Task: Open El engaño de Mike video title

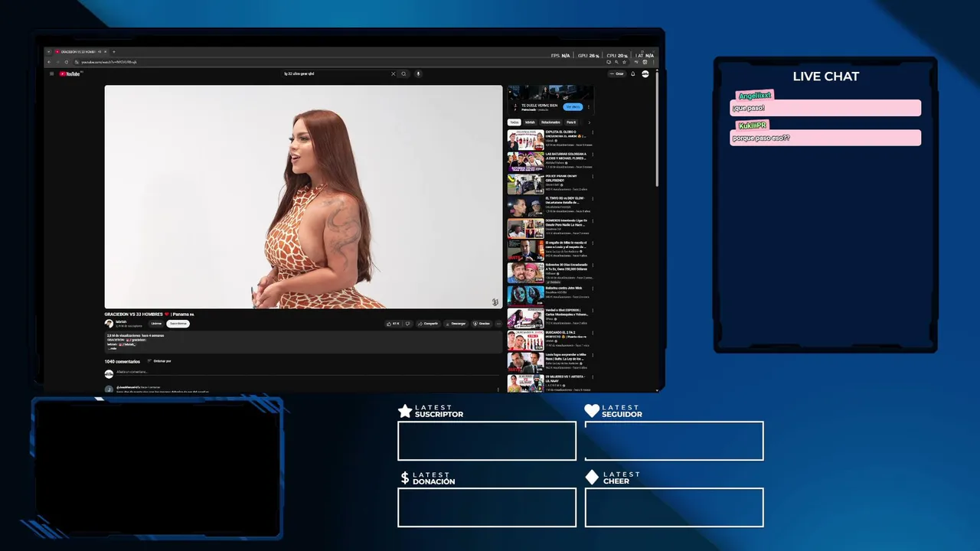Action: pyautogui.click(x=566, y=245)
